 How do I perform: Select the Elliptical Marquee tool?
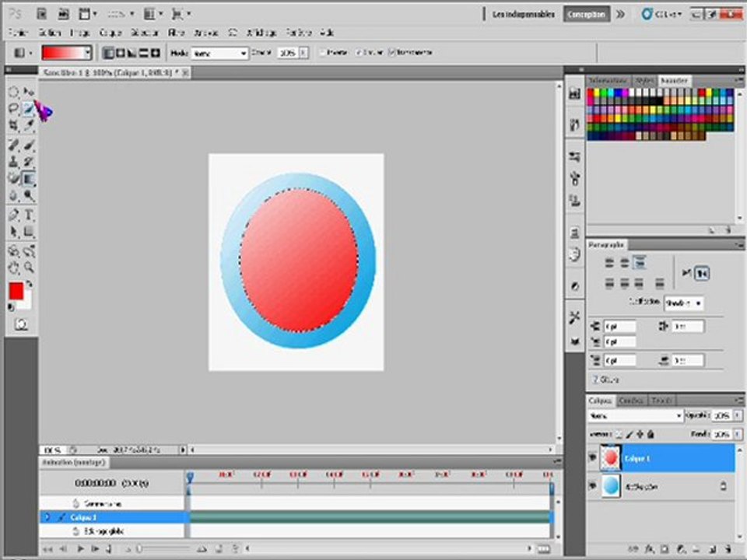pyautogui.click(x=13, y=92)
